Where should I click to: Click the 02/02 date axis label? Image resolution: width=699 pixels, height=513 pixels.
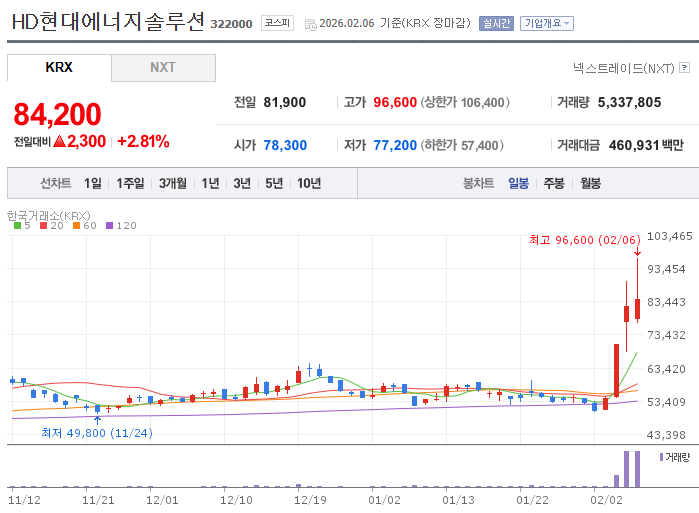click(x=606, y=500)
